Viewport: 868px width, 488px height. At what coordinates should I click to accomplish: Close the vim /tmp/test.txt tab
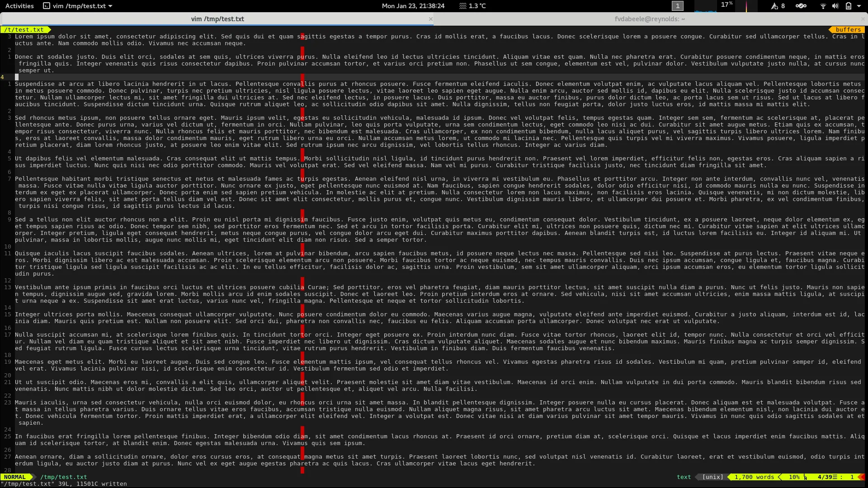click(430, 19)
